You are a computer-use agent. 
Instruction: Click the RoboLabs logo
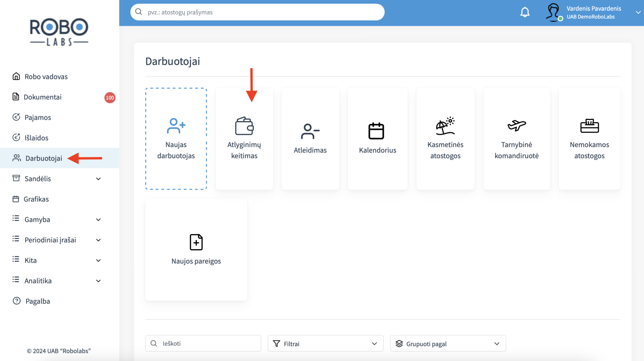[59, 32]
